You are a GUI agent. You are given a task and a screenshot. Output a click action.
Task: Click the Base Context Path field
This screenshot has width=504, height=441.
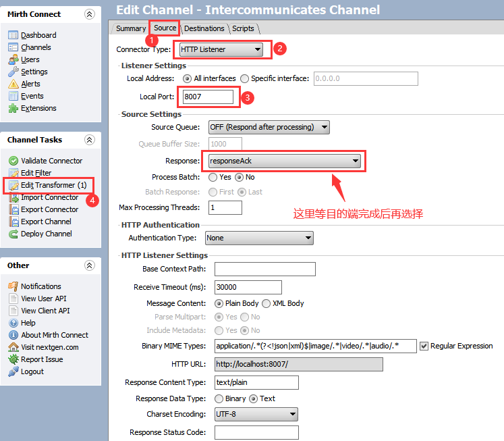point(265,269)
